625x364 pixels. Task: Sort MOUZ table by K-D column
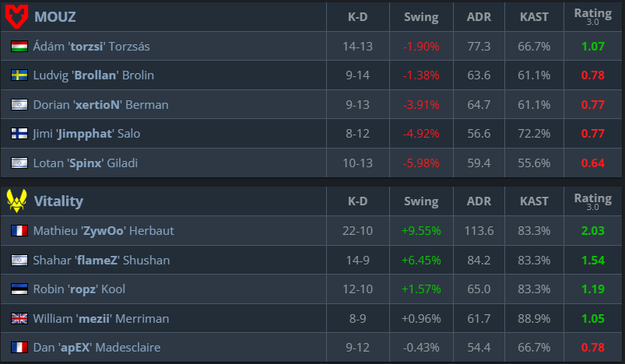coord(358,16)
